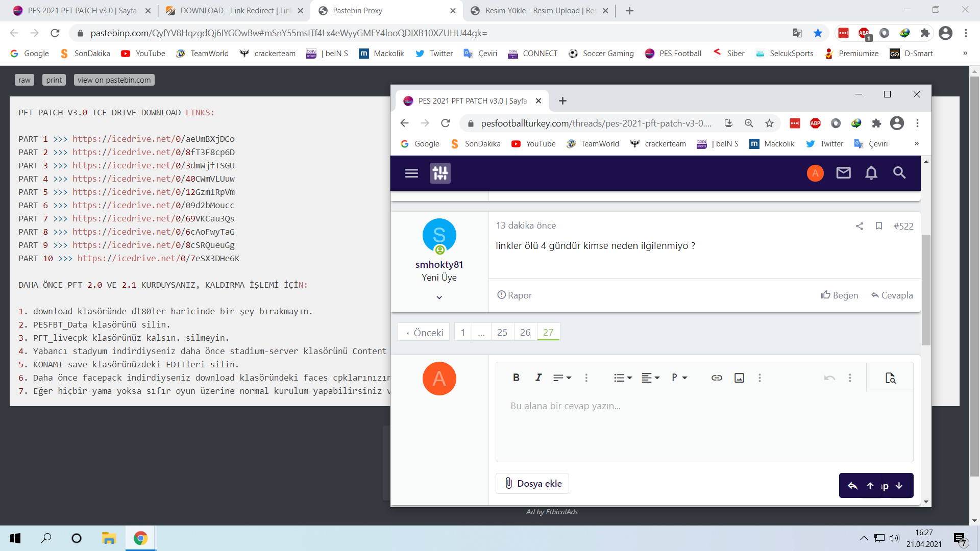This screenshot has width=980, height=551.
Task: Open post number #522 permalink
Action: point(903,226)
